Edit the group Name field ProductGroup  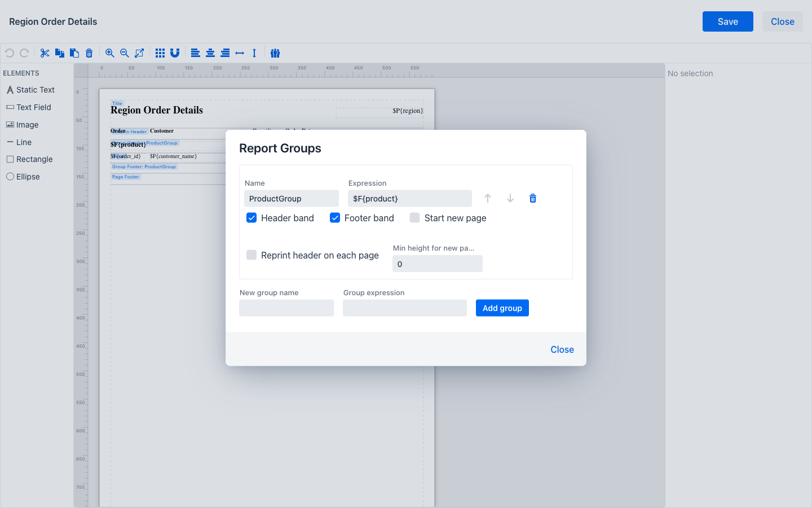point(292,199)
